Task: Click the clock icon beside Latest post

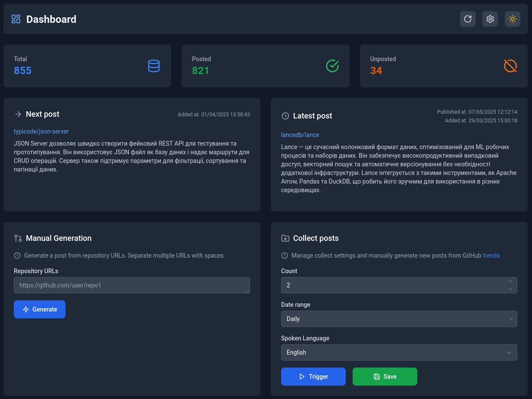Action: tap(285, 116)
